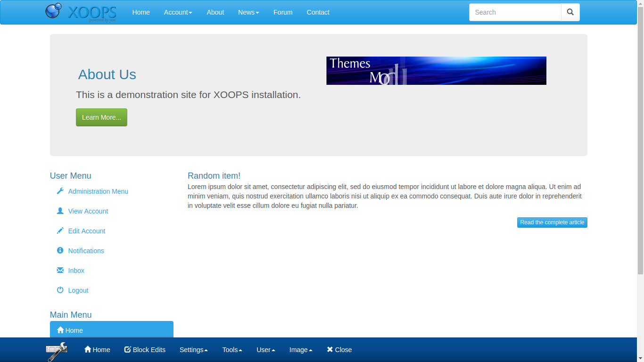Click Read the complete article
Image resolution: width=644 pixels, height=362 pixels.
click(552, 222)
